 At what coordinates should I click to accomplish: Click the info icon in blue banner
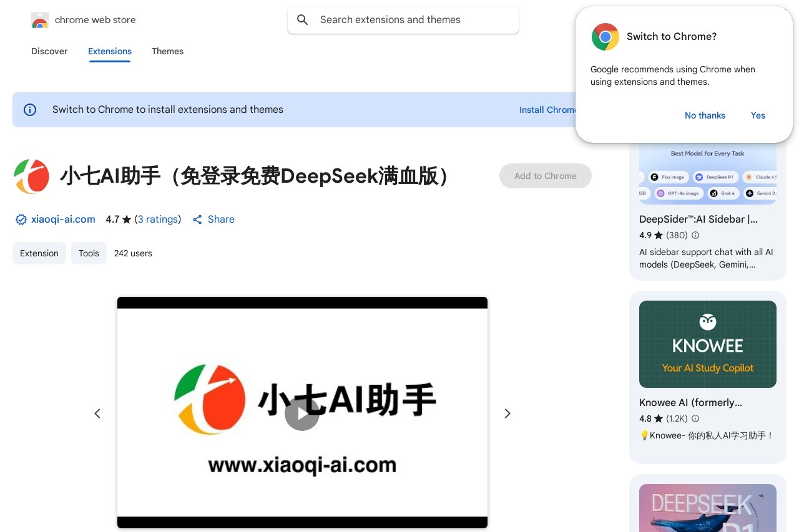(x=30, y=110)
